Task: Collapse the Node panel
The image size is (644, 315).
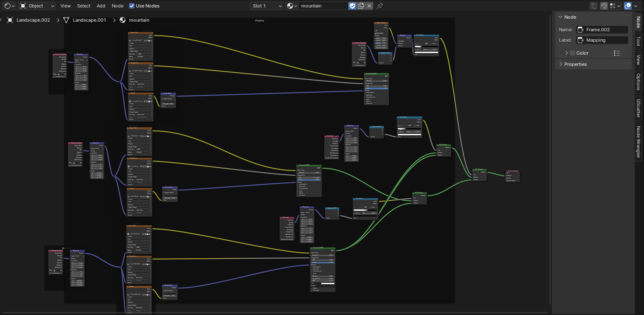Action: click(560, 17)
